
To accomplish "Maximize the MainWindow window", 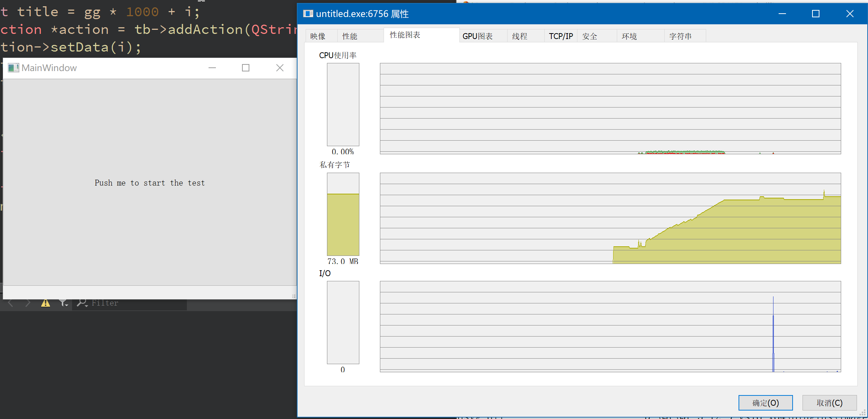I will pyautogui.click(x=246, y=68).
